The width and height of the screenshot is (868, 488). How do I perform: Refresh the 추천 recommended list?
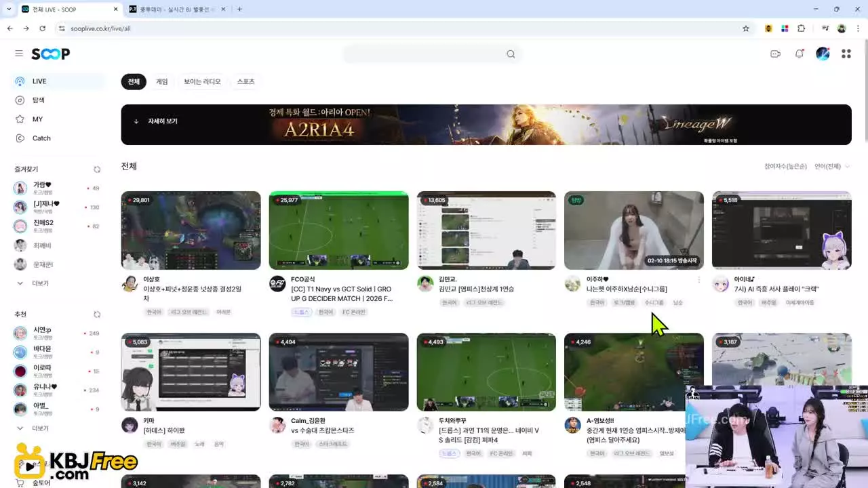tap(97, 314)
